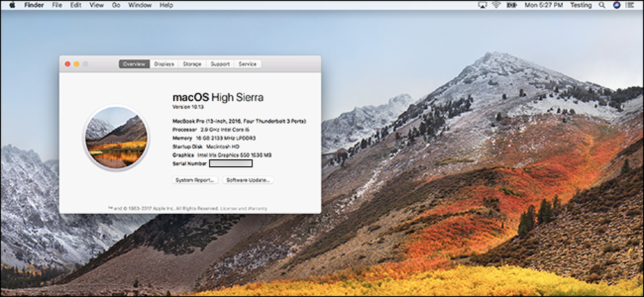644x297 pixels.
Task: Check the battery status icon
Action: tap(511, 5)
